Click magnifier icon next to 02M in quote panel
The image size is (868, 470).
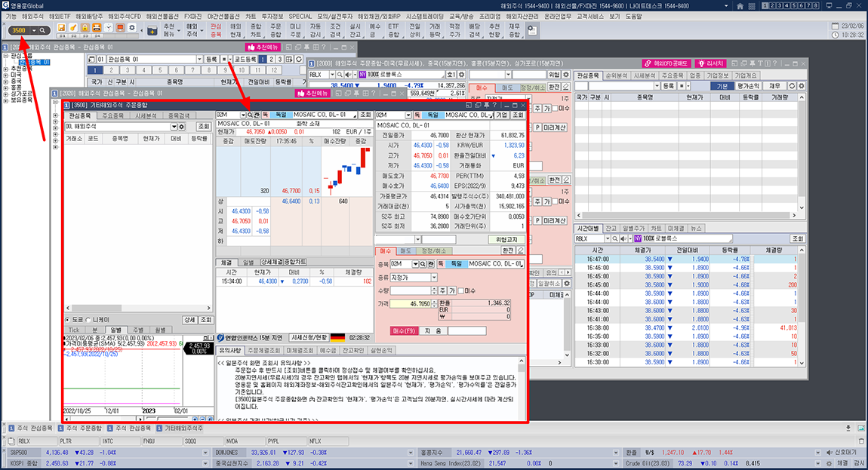pos(251,115)
